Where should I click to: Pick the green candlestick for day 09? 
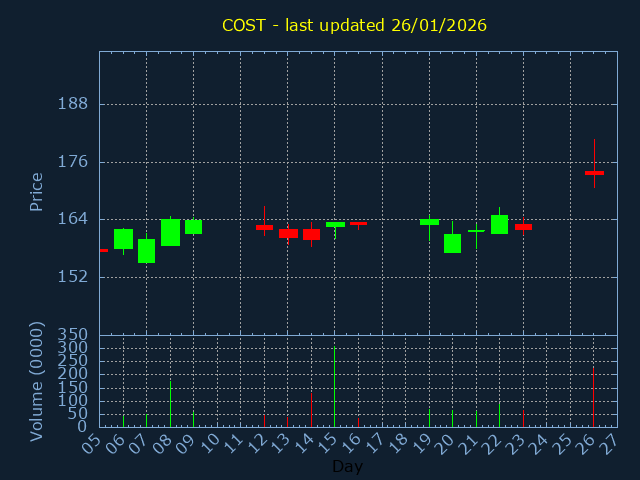point(193,227)
